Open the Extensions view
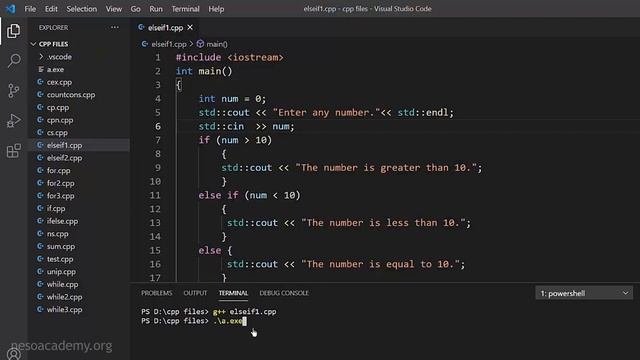Viewport: 640px width, 360px height. tap(13, 151)
